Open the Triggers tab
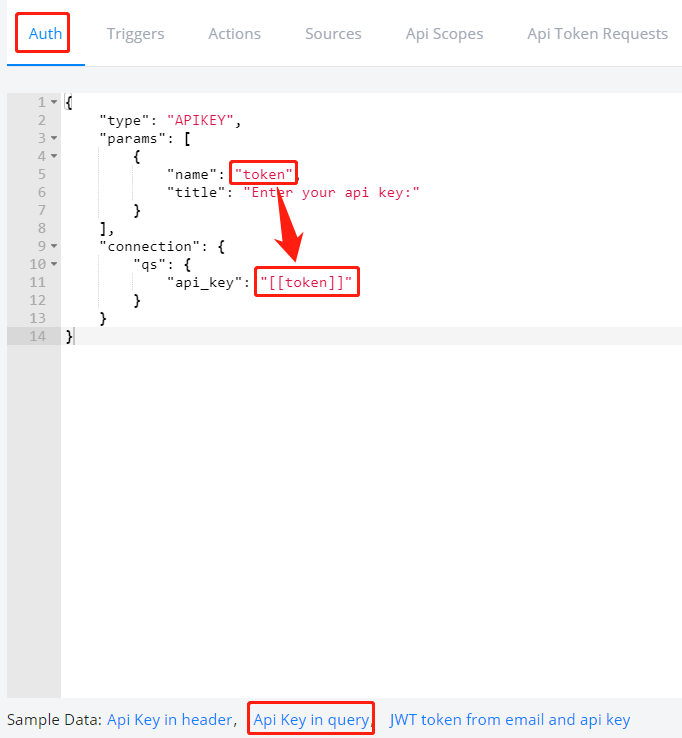682x738 pixels. (x=135, y=34)
